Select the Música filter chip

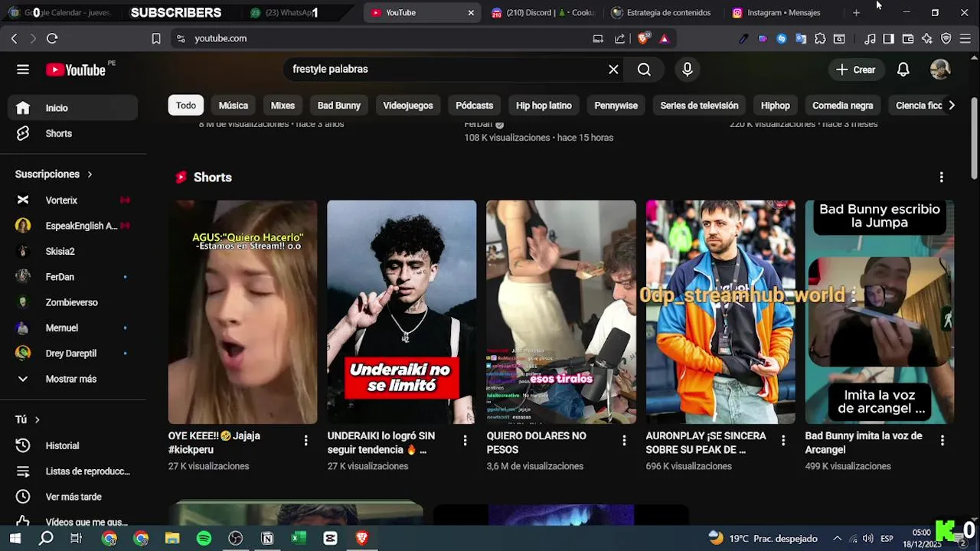(x=234, y=106)
